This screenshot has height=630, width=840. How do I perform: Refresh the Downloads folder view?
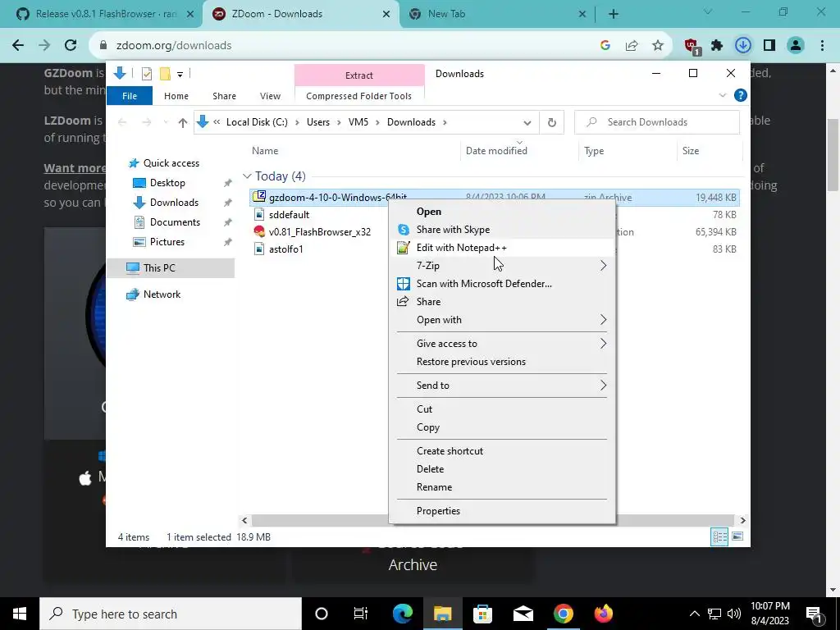552,123
